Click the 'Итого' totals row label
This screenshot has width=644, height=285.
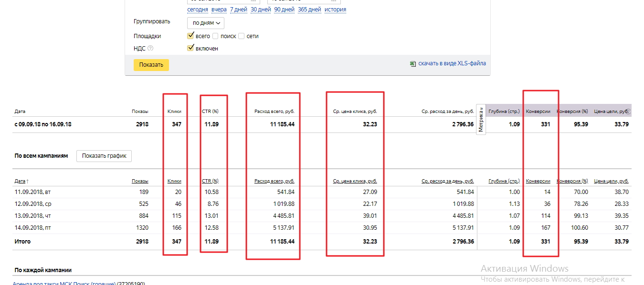click(22, 242)
